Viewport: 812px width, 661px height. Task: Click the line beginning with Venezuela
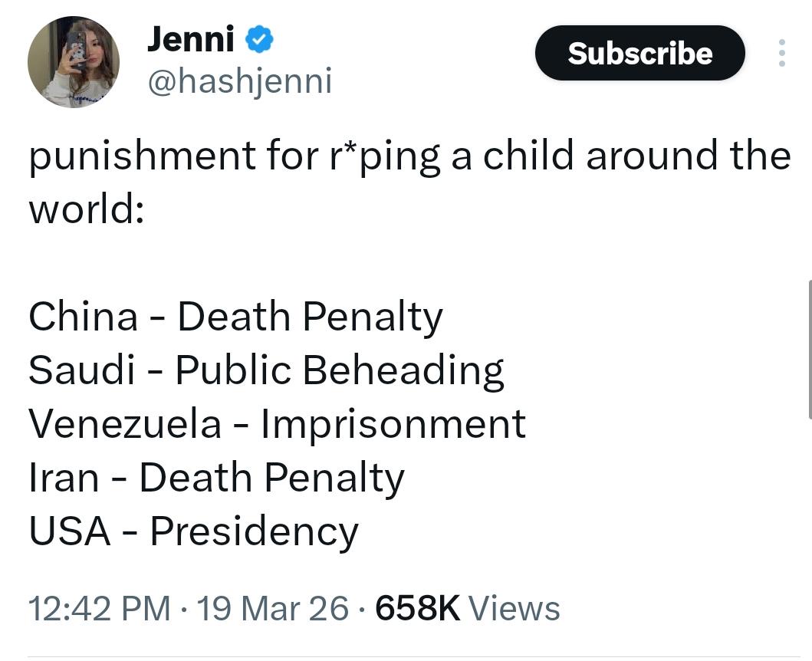(x=277, y=424)
